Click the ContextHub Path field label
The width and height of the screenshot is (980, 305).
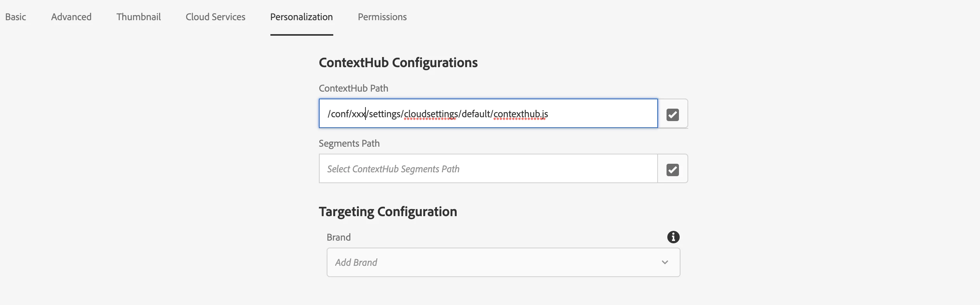[x=353, y=88]
